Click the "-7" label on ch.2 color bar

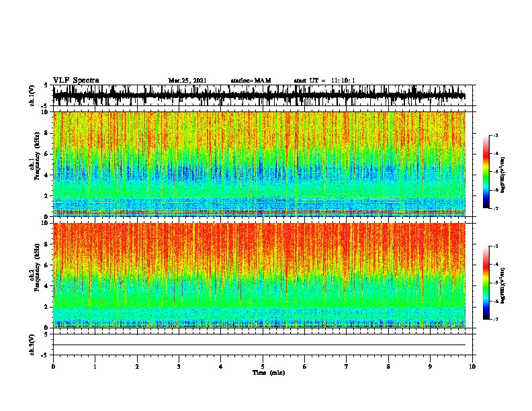495,319
